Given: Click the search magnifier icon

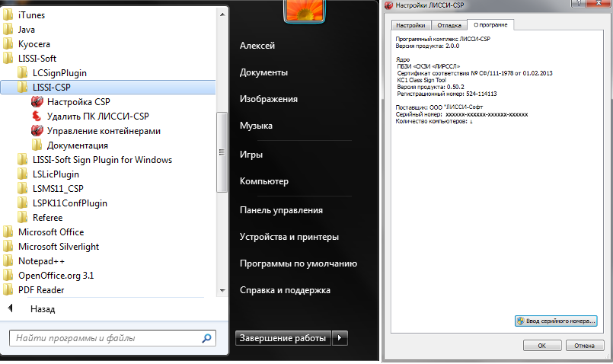Looking at the screenshot, I should (207, 338).
